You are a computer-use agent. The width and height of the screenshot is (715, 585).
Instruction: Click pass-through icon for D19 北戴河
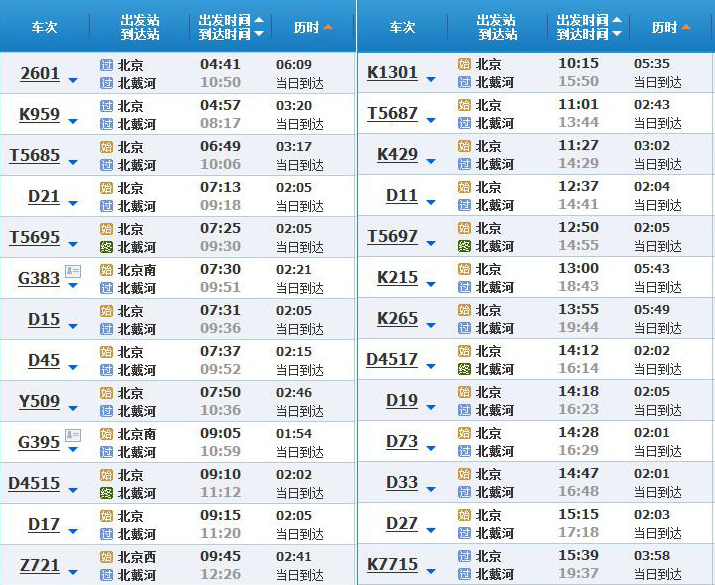(x=464, y=410)
